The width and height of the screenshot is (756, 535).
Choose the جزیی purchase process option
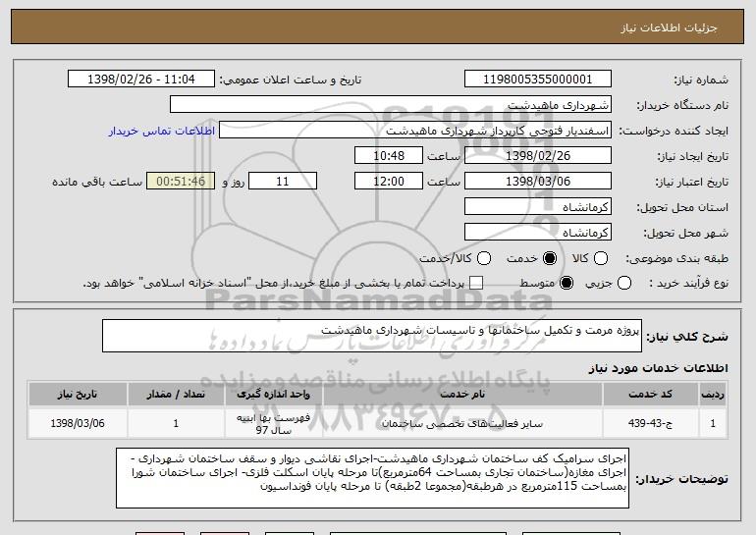[624, 283]
